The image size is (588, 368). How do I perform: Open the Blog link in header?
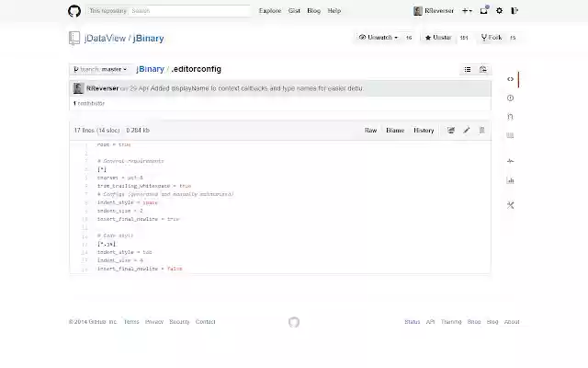(314, 11)
